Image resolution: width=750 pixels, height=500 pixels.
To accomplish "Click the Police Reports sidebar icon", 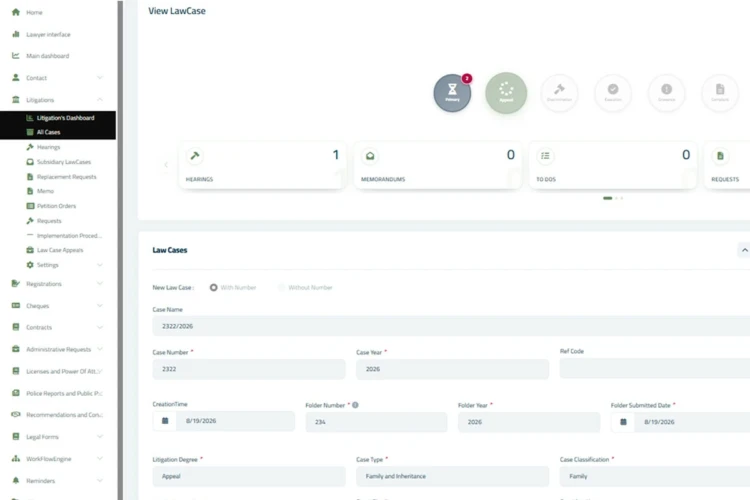I will [16, 393].
